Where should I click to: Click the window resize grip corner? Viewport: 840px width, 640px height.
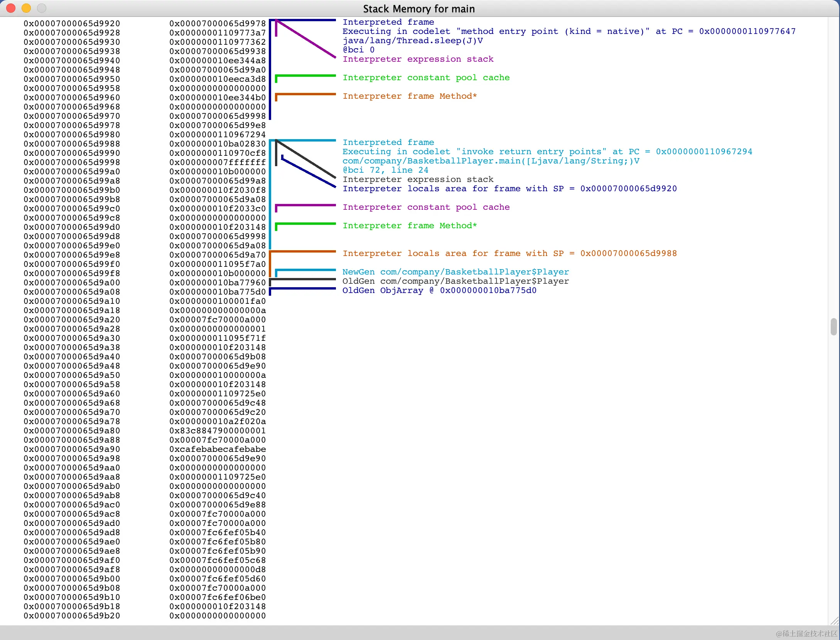coord(835,621)
